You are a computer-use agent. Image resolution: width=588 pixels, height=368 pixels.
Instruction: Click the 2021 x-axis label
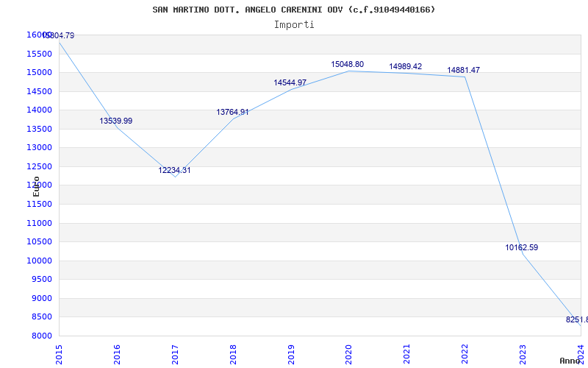point(407,354)
